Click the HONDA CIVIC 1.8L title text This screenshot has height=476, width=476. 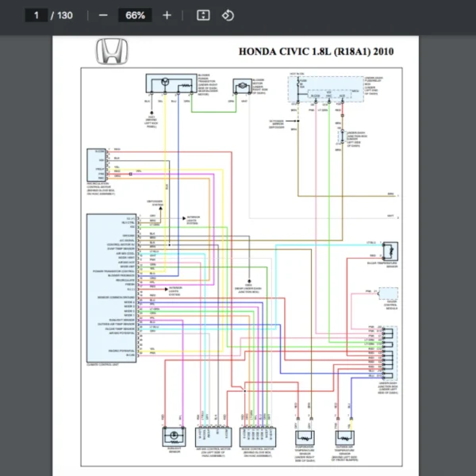[316, 52]
